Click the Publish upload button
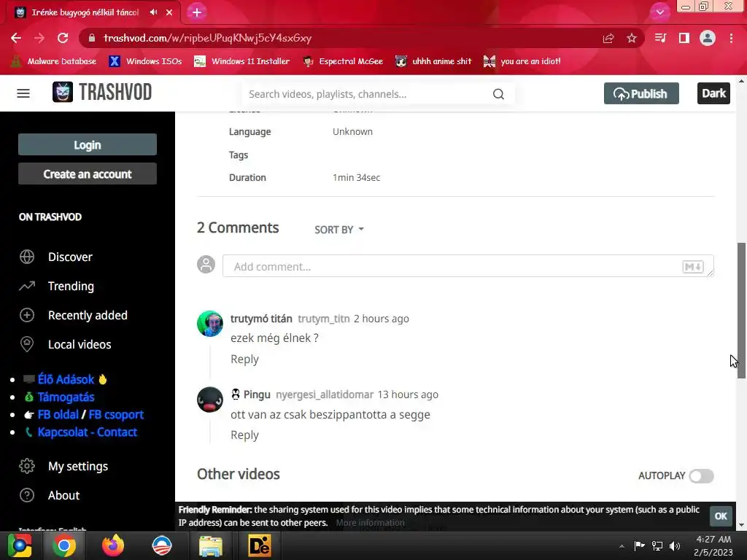747x560 pixels. coord(641,93)
